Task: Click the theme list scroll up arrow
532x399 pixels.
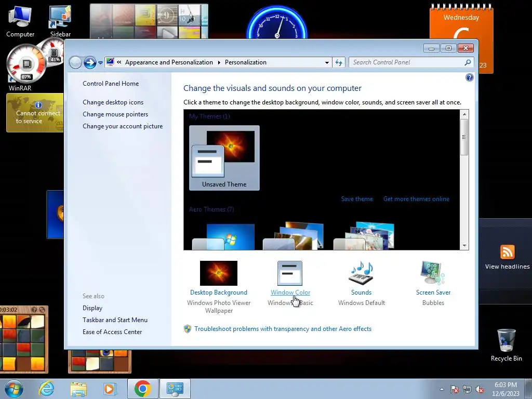Action: [464, 114]
